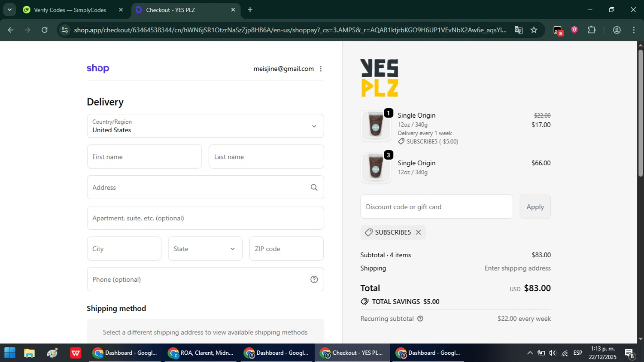
Task: Open the WPS Office taskbar icon
Action: click(76, 353)
